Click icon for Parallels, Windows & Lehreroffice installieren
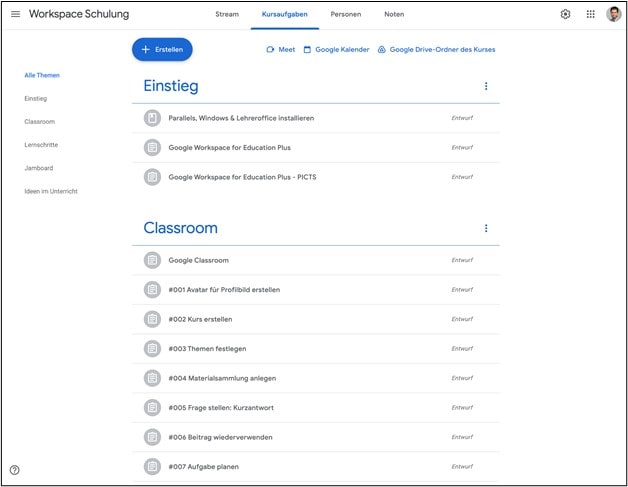628x487 pixels. [152, 118]
